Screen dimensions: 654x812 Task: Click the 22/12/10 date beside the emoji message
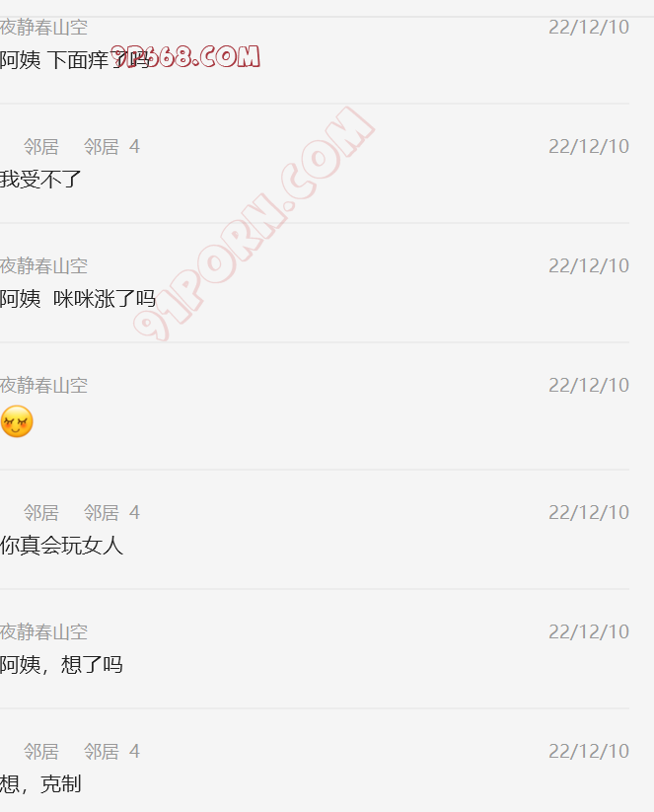(x=589, y=386)
